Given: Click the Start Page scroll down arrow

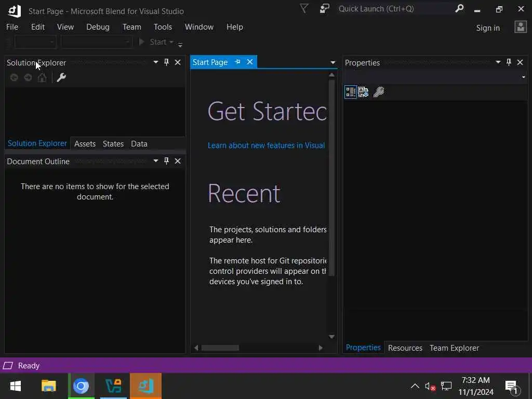Looking at the screenshot, I should coord(332,337).
